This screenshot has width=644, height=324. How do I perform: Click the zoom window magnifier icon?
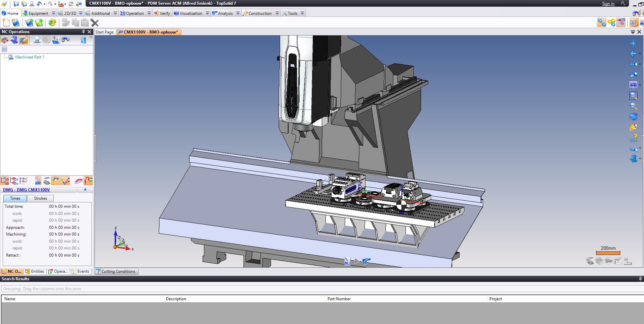tap(633, 96)
